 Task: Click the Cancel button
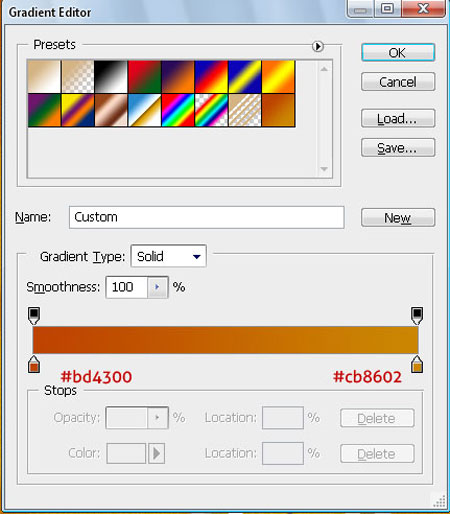[x=398, y=82]
